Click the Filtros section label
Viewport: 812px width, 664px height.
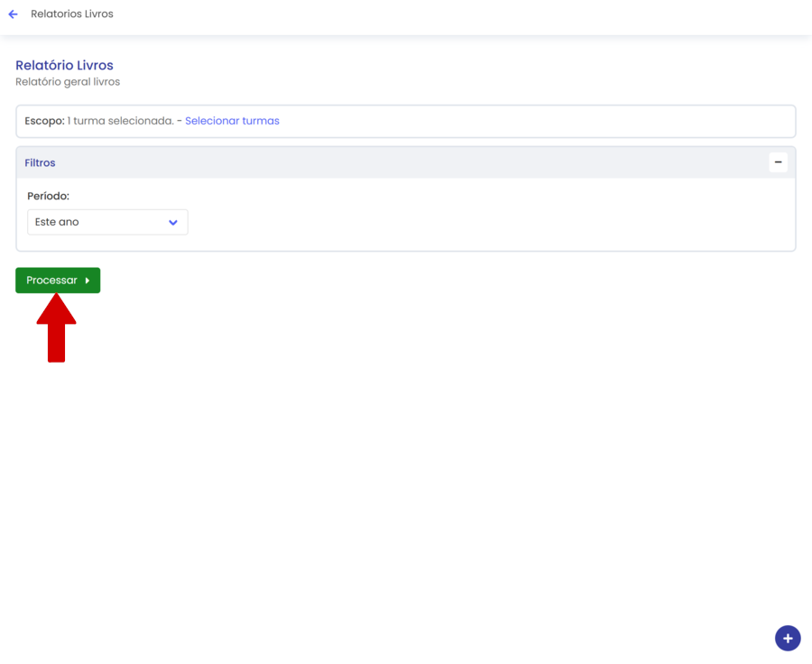click(x=40, y=163)
